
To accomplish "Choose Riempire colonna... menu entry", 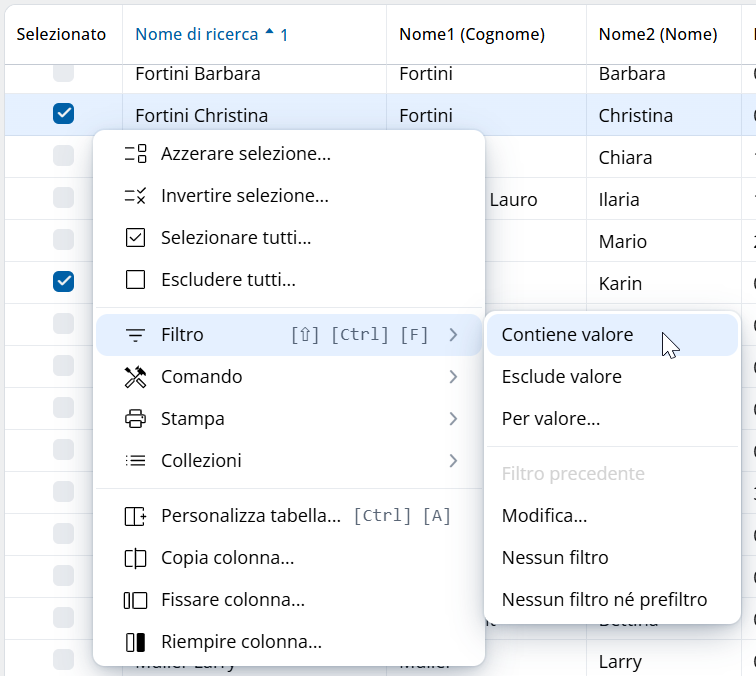I will [x=289, y=642].
